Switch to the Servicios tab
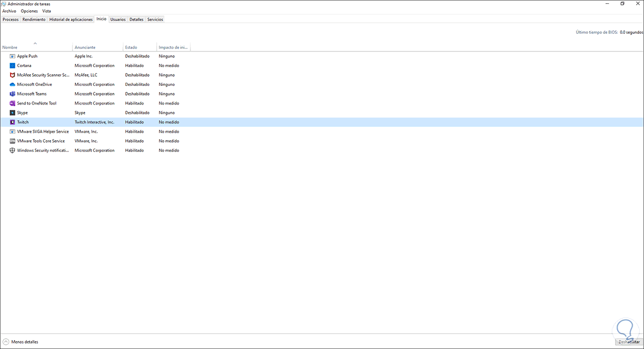The height and width of the screenshot is (349, 644). pos(155,19)
